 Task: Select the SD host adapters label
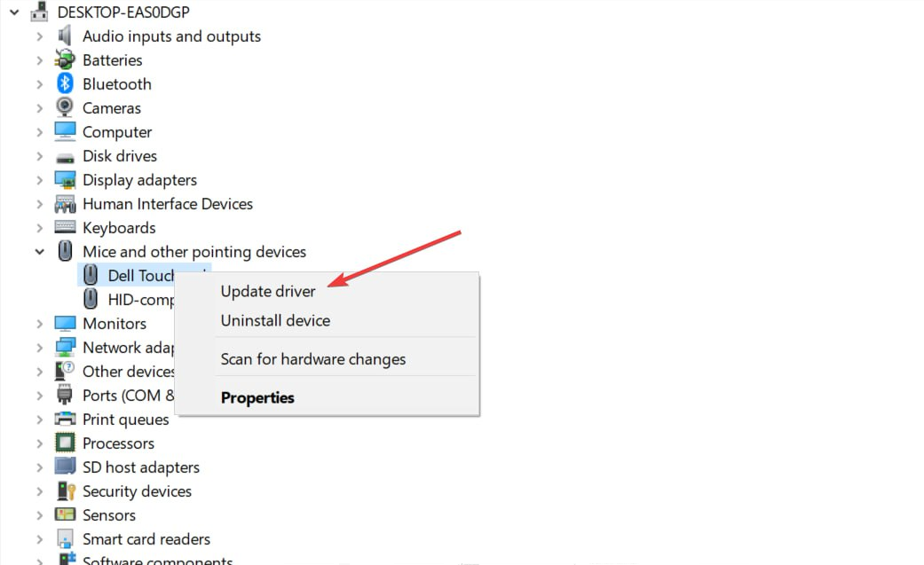click(x=141, y=467)
